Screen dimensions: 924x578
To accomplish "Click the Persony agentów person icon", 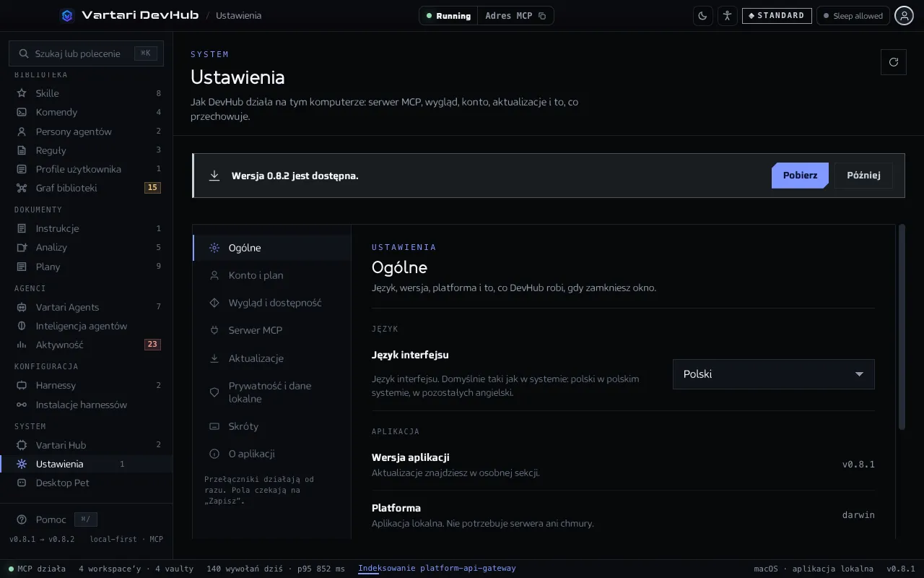I will [x=22, y=131].
